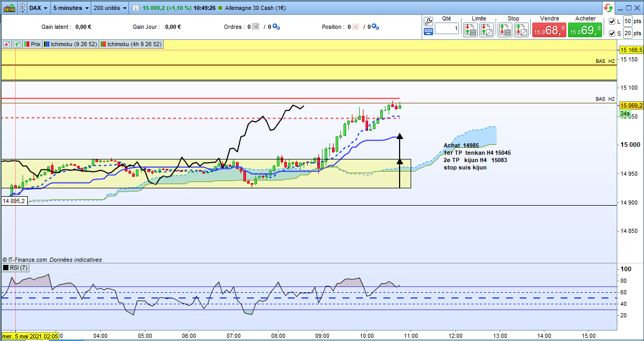Click the red down-arrow indicator panel icon

pyautogui.click(x=7, y=45)
